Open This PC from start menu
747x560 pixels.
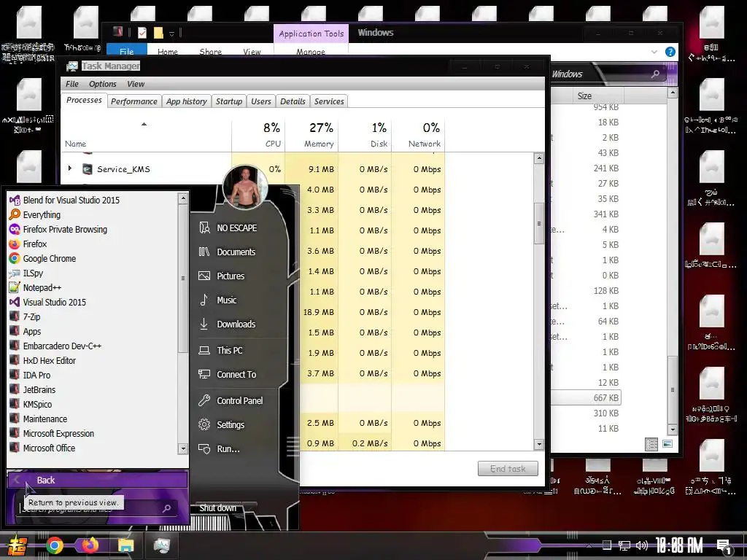[229, 351]
